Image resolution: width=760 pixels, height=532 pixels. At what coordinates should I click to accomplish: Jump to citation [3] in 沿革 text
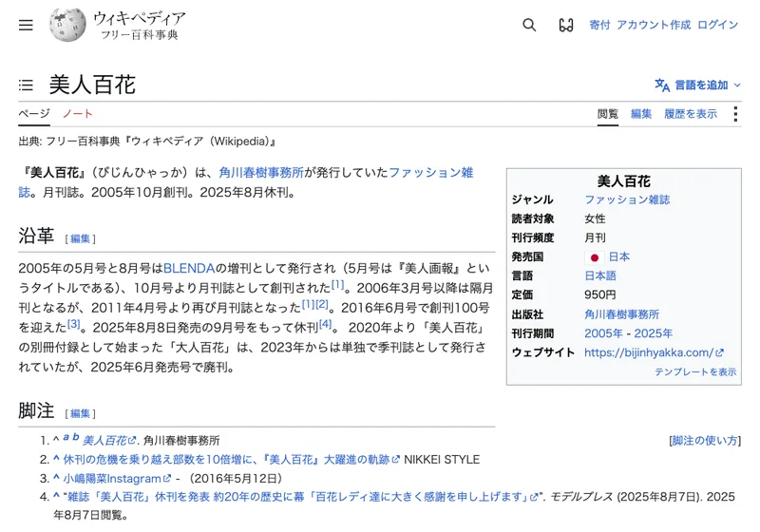(x=74, y=324)
